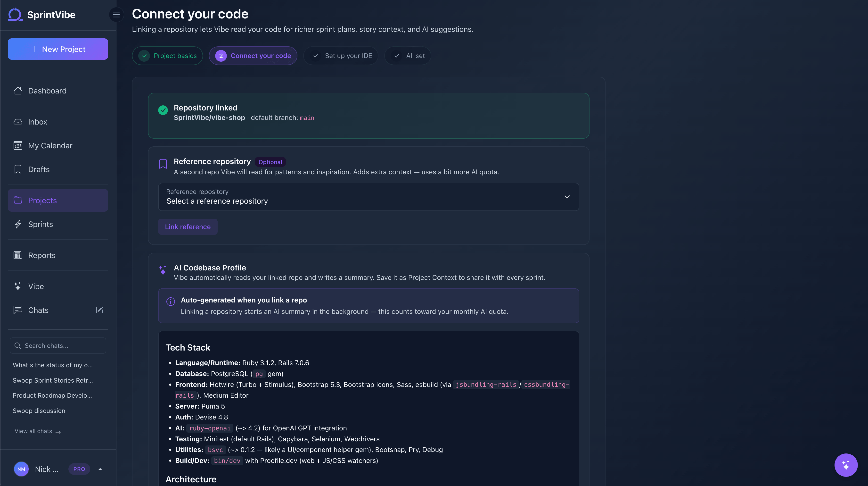The image size is (868, 486).
Task: Click the bsvc code tag
Action: point(215,450)
